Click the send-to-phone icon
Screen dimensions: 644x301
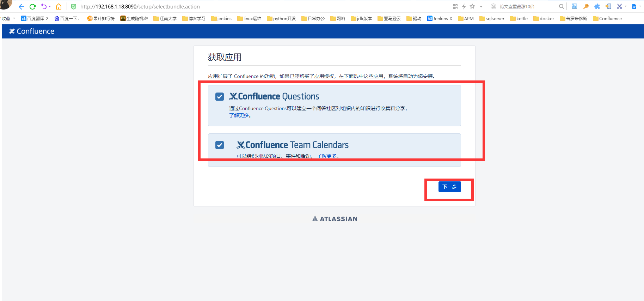tap(608, 6)
